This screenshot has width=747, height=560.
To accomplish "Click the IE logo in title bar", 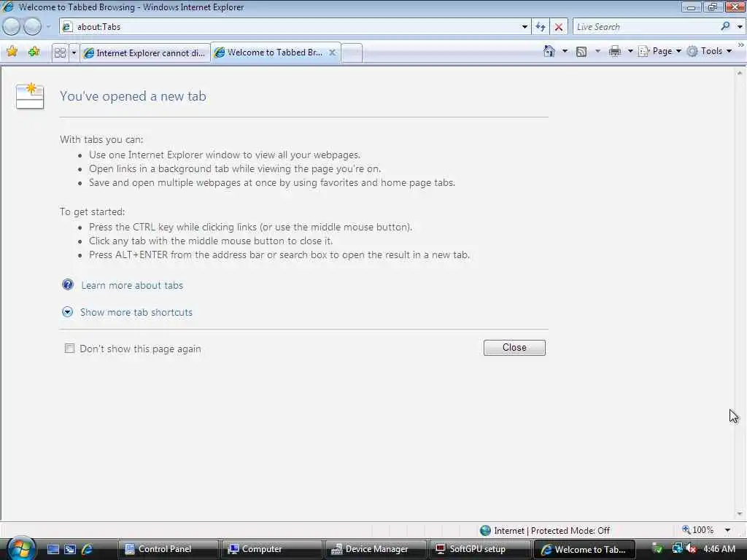I will (x=7, y=7).
